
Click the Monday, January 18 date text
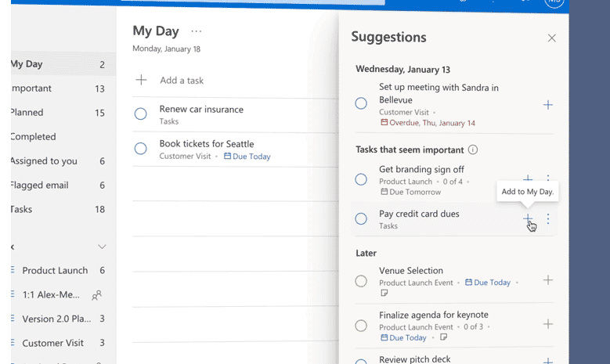point(167,49)
